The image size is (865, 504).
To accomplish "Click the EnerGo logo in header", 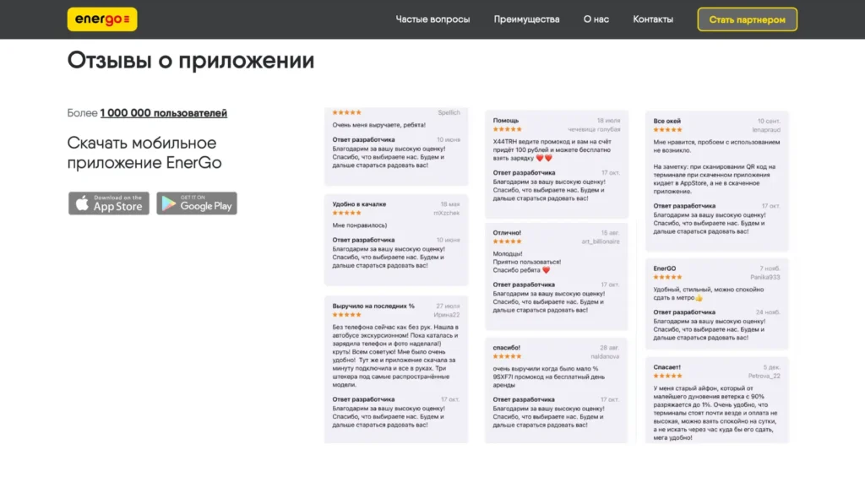I will 102,19.
